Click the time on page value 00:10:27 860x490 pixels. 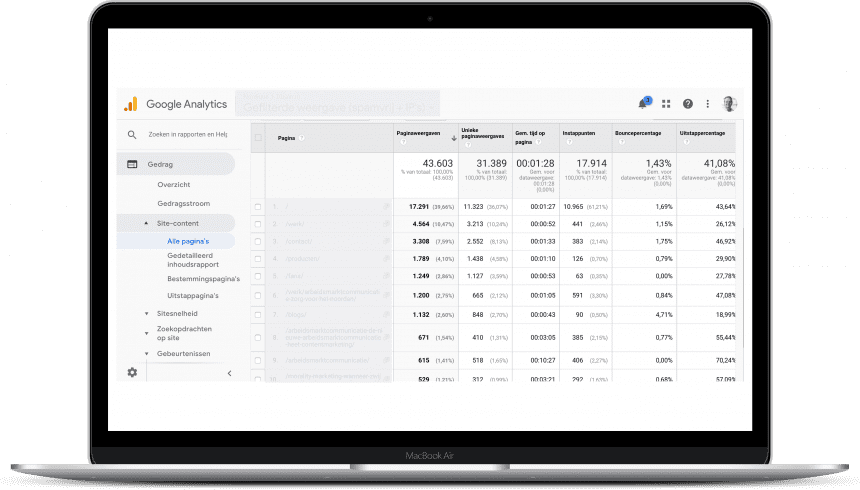(x=543, y=361)
